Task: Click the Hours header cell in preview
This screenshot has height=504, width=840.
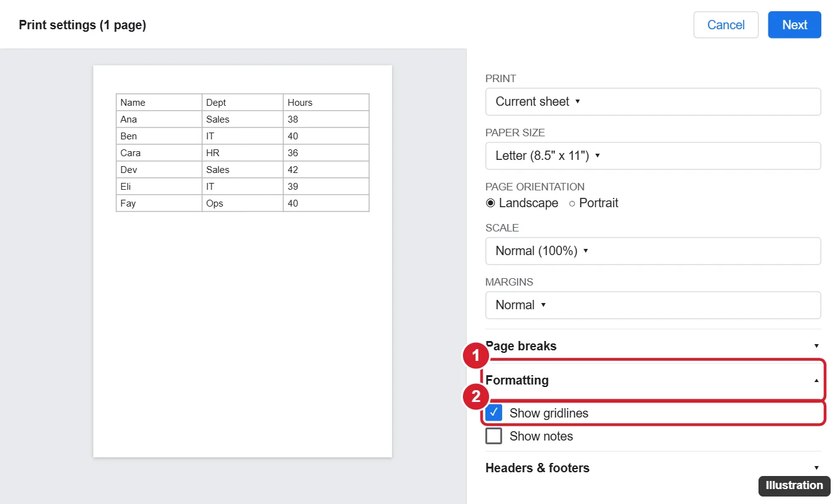Action: click(x=326, y=103)
